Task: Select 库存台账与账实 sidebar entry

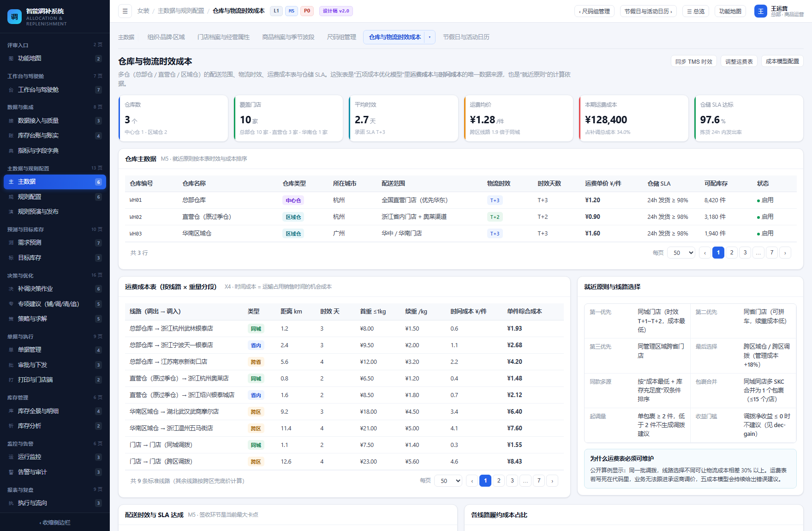Action: point(55,136)
